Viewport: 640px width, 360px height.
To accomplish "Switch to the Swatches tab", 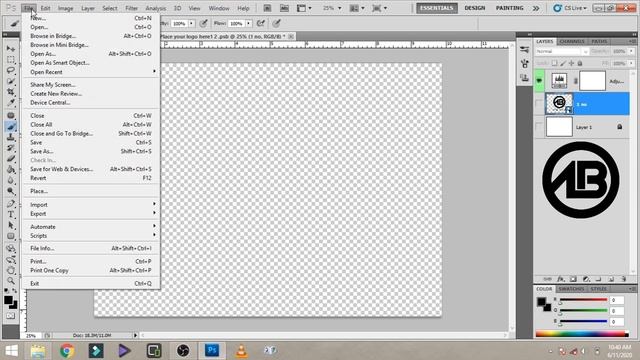I will (x=571, y=289).
